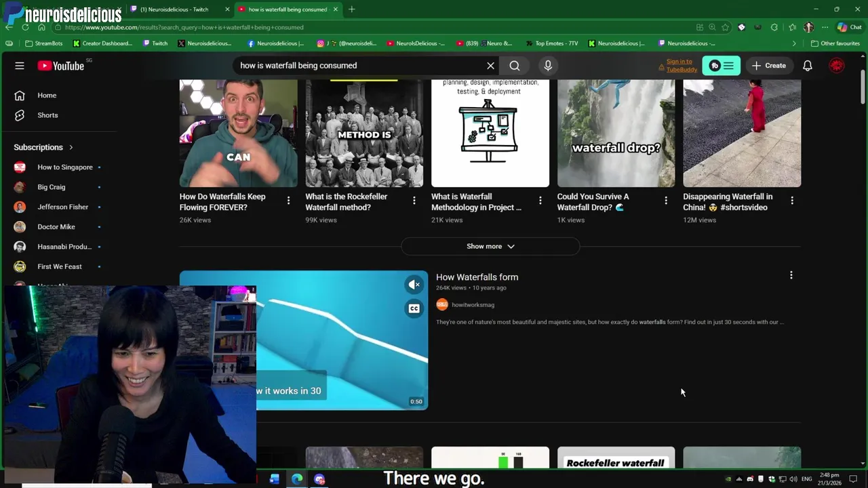Open options for 'Waterfall Methodology in Project' short
The width and height of the screenshot is (868, 488).
coord(540,201)
